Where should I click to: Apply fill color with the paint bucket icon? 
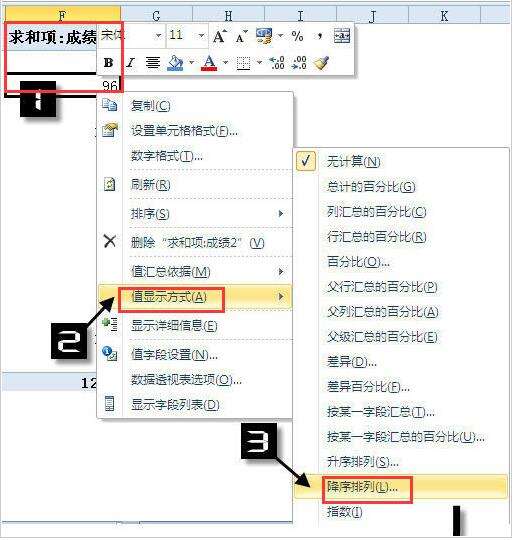(x=175, y=63)
